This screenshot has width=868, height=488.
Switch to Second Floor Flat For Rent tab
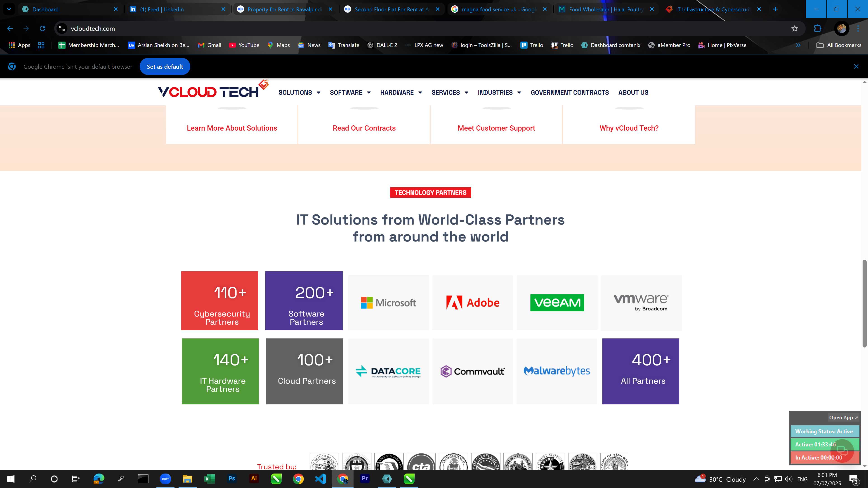coord(392,9)
